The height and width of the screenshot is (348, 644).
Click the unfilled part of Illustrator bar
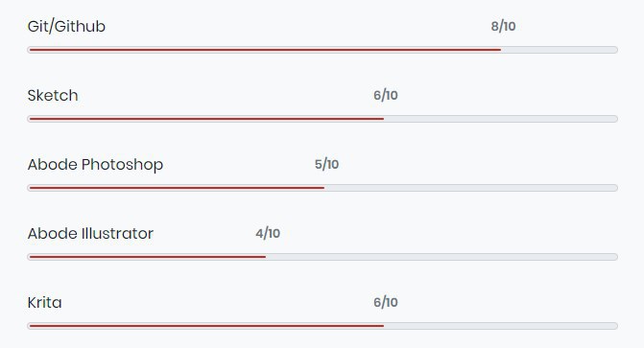[441, 257]
